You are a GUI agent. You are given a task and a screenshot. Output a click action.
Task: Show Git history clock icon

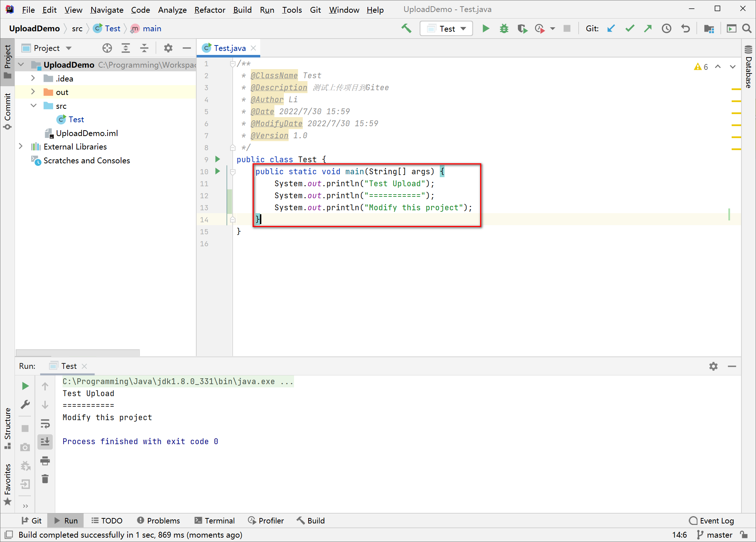667,28
